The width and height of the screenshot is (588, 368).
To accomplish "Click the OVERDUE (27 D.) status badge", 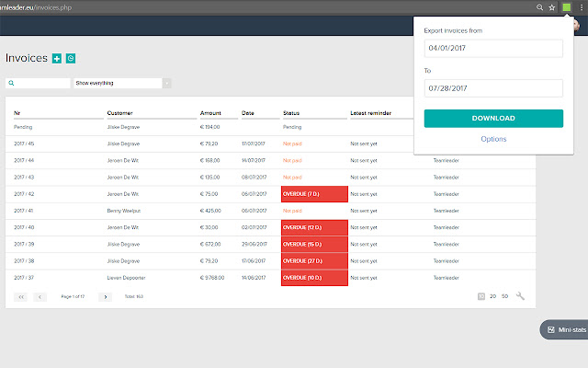I will tap(314, 261).
